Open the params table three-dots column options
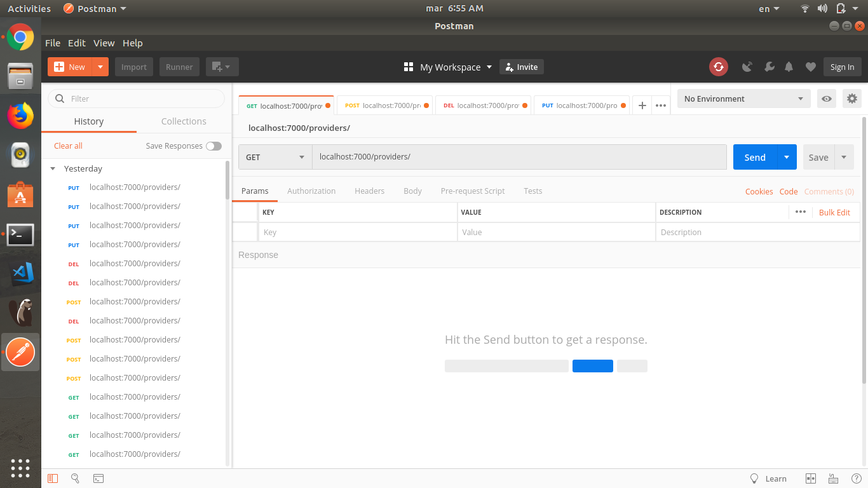Viewport: 868px width, 488px height. 801,212
